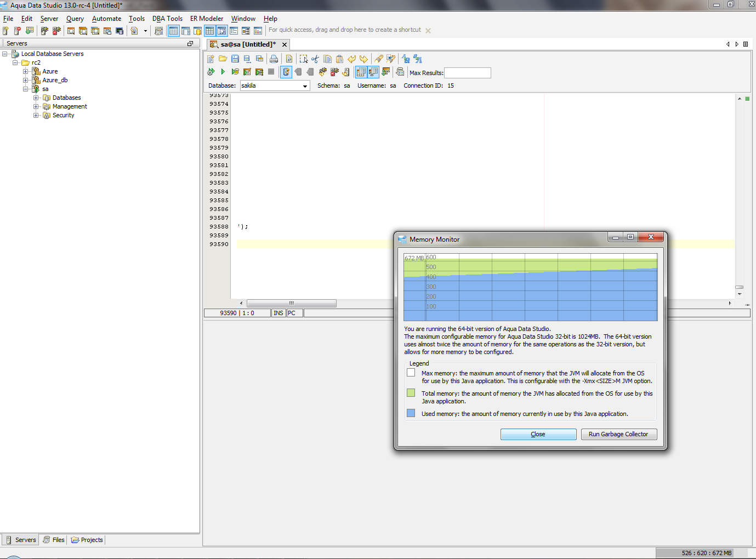Image resolution: width=756 pixels, height=559 pixels.
Task: Toggle the Auto Commit button in query toolbar
Action: (286, 72)
